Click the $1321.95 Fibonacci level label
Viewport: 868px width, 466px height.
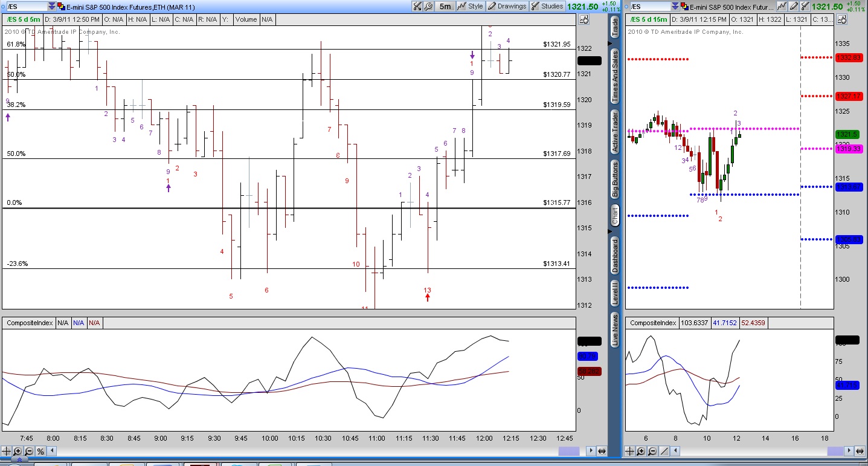556,44
